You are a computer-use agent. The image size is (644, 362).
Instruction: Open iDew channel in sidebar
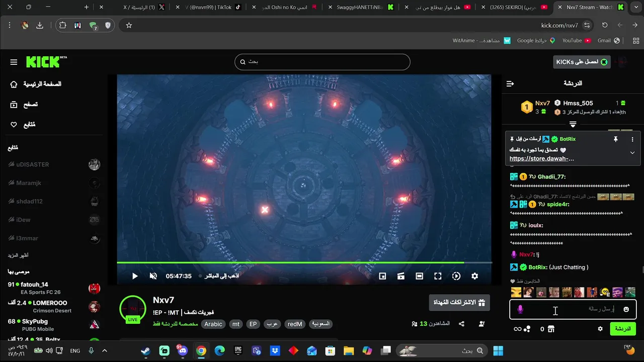(54, 220)
